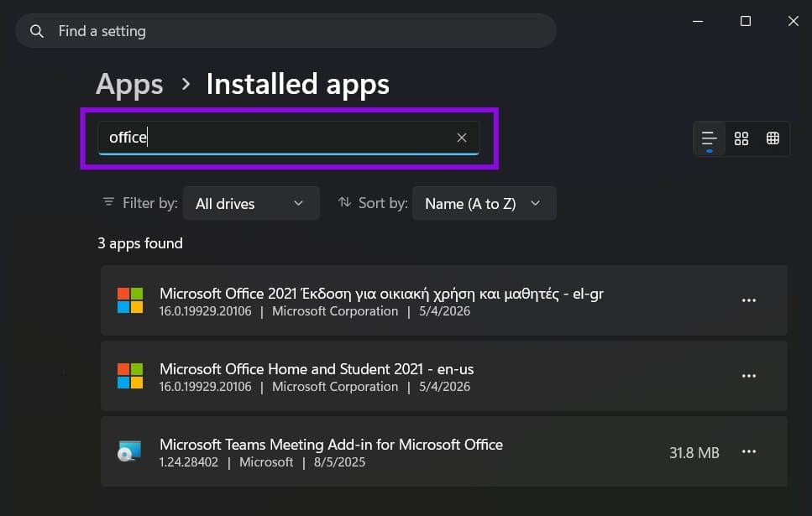The width and height of the screenshot is (812, 516).
Task: Click the Office Home and Student en-us logo
Action: pyautogui.click(x=130, y=376)
